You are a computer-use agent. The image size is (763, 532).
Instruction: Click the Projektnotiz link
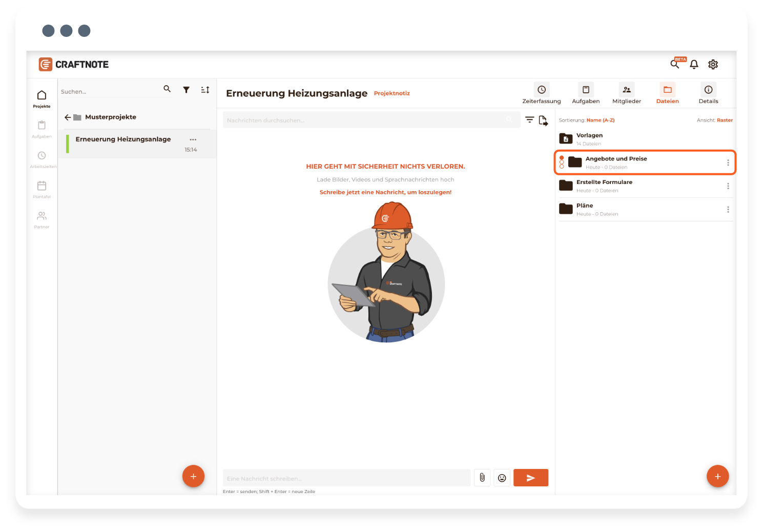[391, 93]
